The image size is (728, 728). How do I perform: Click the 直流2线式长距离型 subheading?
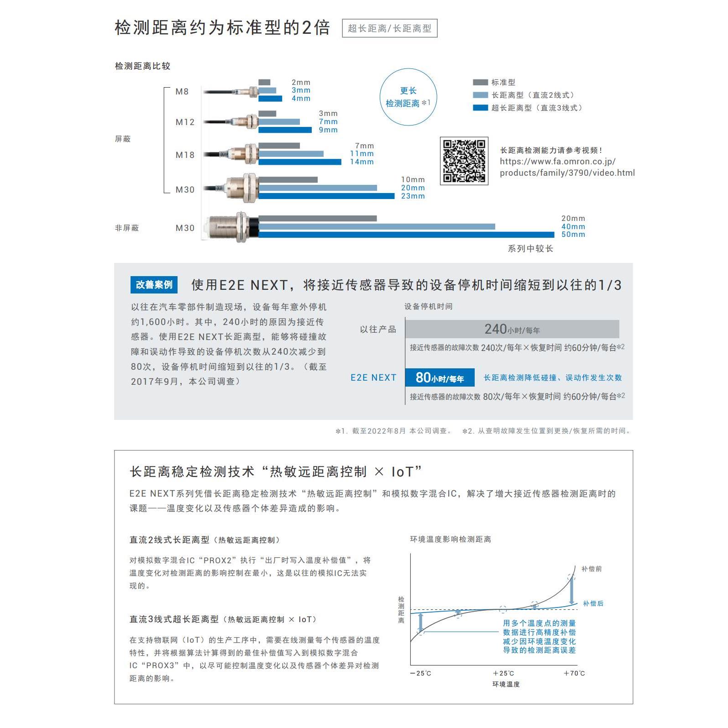click(204, 540)
